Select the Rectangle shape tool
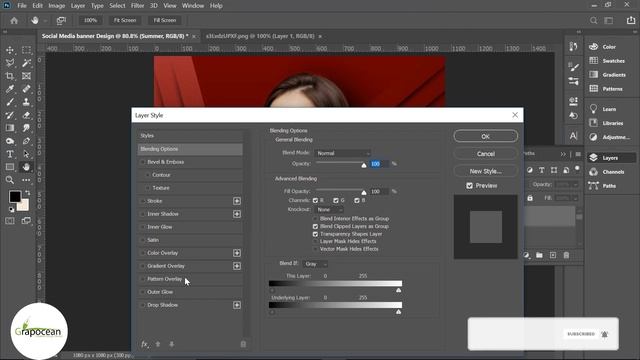 coord(10,167)
